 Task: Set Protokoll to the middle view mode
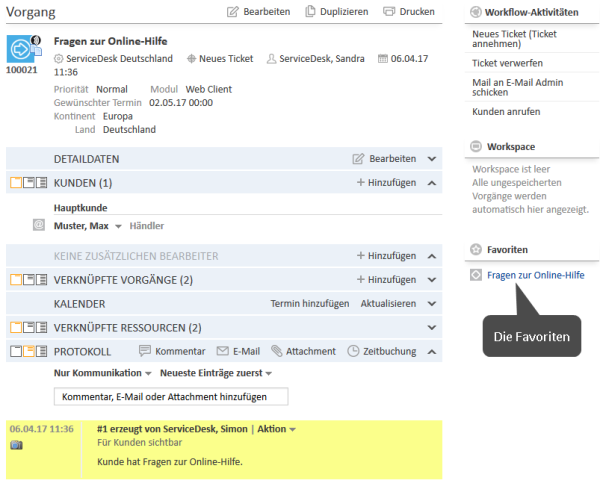[x=28, y=351]
